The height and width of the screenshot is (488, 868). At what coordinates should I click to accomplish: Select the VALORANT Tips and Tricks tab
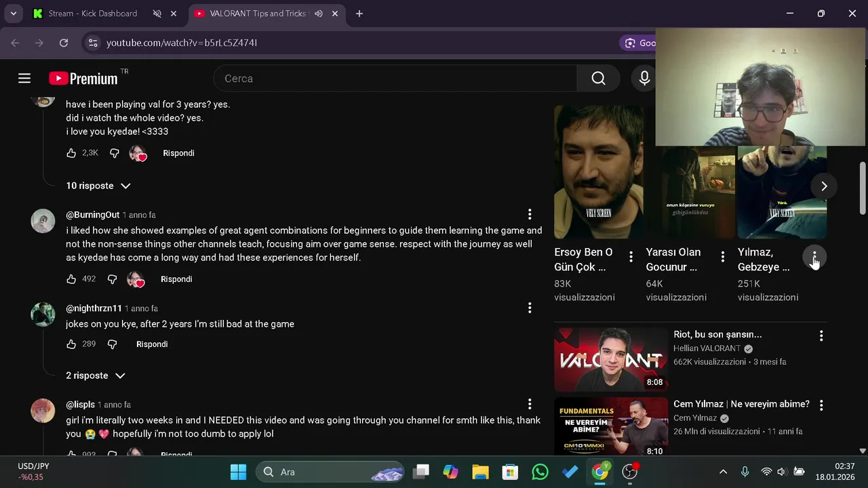click(258, 14)
